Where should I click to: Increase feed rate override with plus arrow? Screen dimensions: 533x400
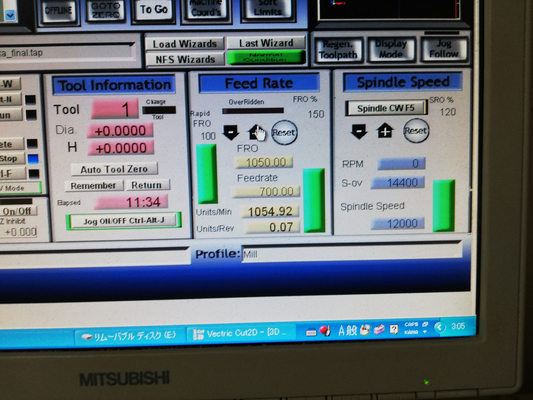click(x=257, y=132)
